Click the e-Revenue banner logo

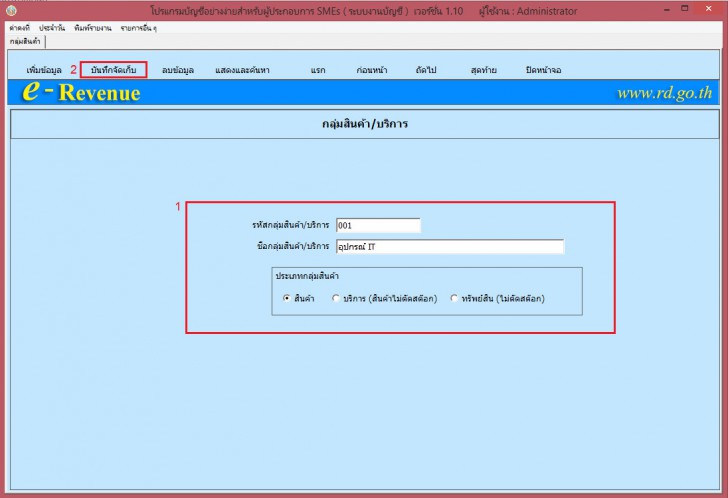[x=82, y=91]
